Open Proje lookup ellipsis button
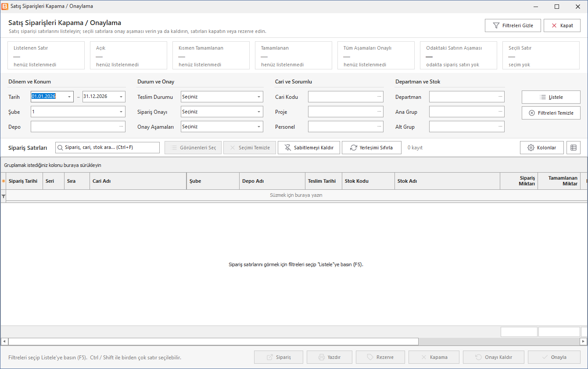The image size is (588, 369). click(379, 112)
